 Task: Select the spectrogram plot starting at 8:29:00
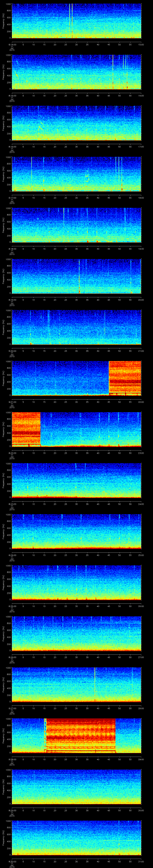point(77,786)
